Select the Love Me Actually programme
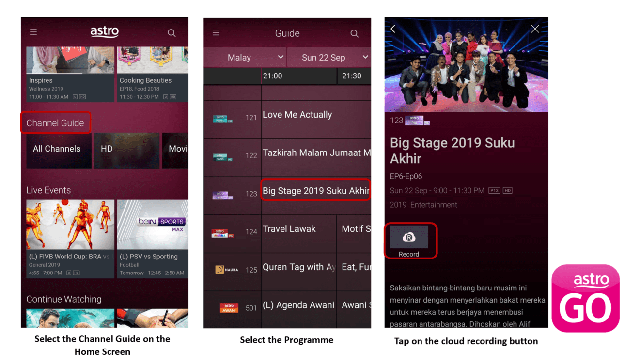 (x=316, y=120)
